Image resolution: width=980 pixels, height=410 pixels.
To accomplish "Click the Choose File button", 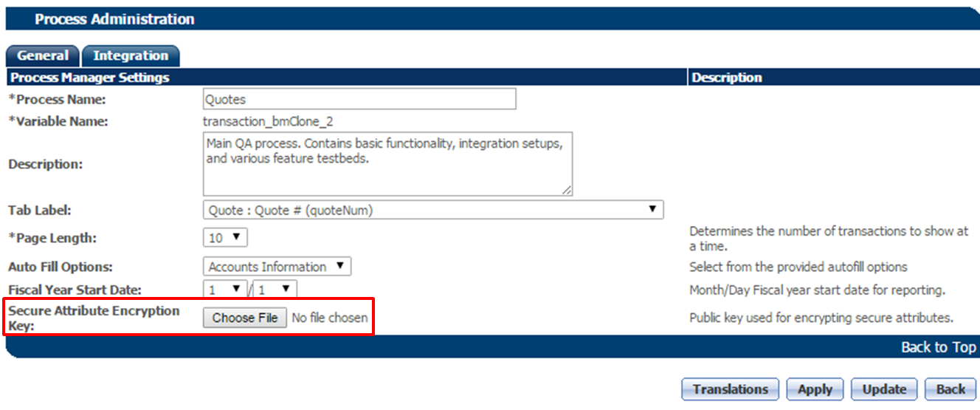I will click(245, 318).
